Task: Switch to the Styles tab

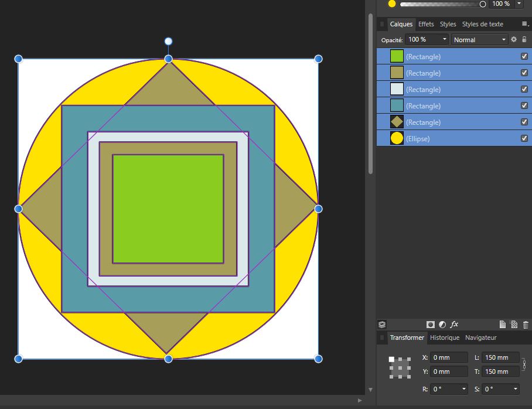Action: (448, 24)
